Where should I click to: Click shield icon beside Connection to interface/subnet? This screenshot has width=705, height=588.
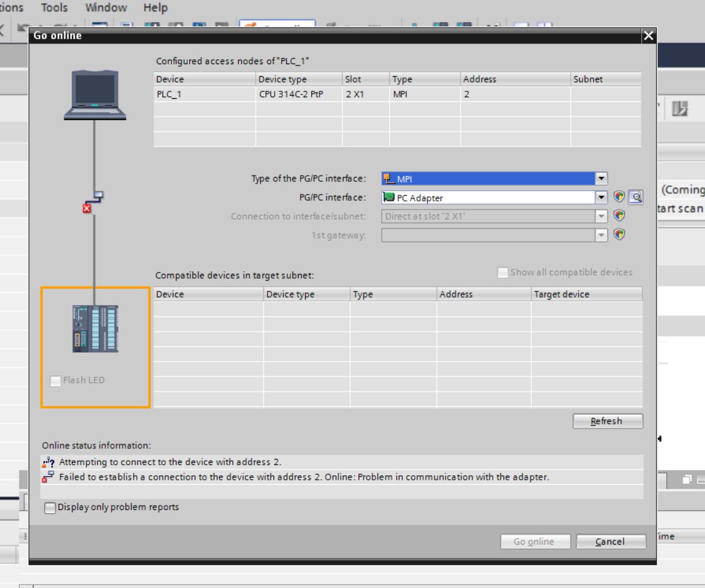click(x=619, y=215)
